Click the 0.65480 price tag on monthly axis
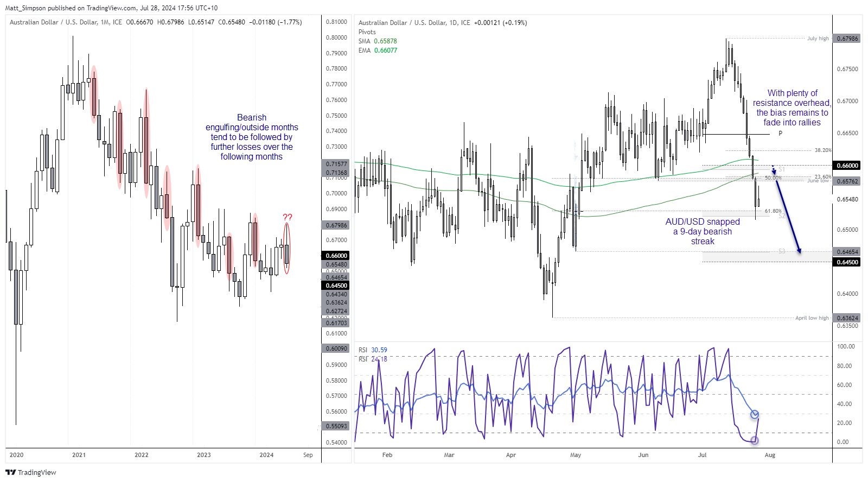The image size is (868, 482). pos(336,265)
